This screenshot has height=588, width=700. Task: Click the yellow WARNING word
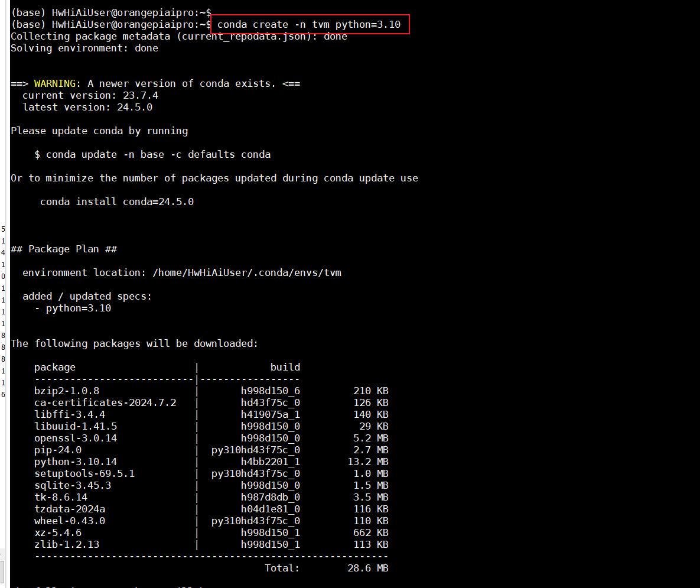55,83
